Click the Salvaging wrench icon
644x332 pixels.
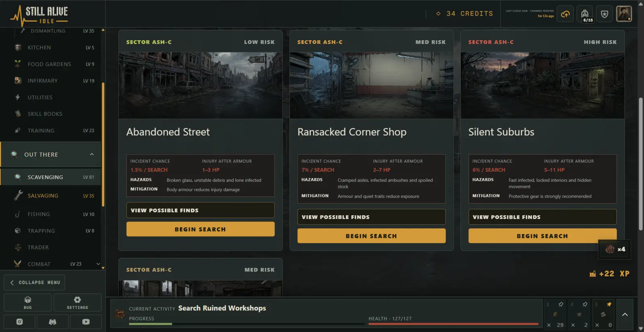coord(18,196)
